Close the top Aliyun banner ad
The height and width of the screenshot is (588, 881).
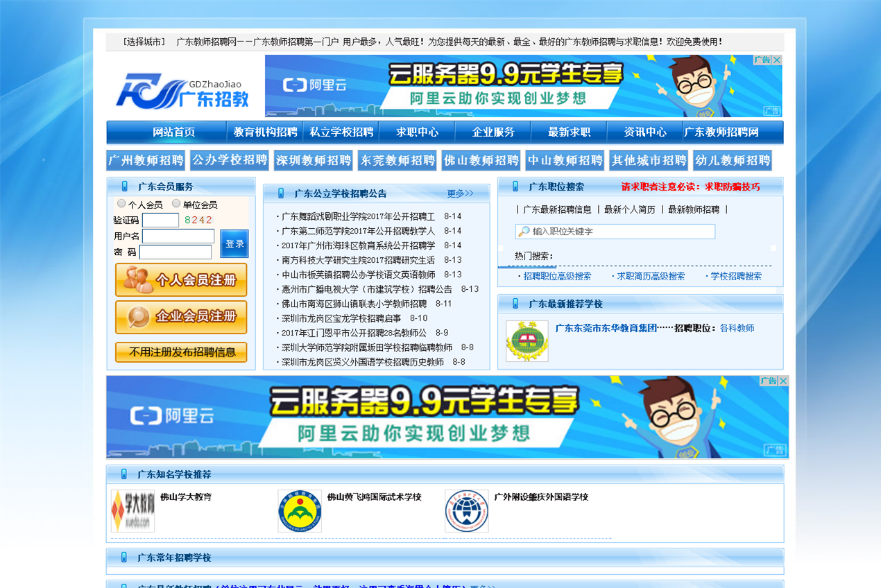tap(777, 60)
